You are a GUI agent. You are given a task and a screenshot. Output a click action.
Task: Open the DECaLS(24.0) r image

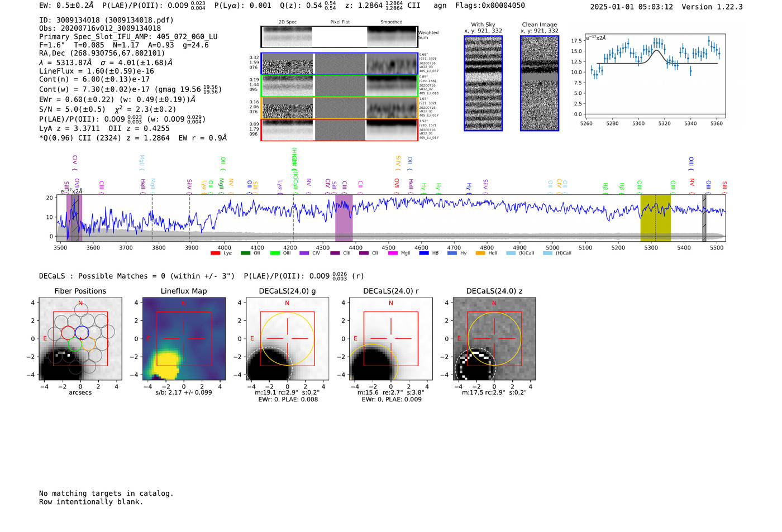click(391, 339)
